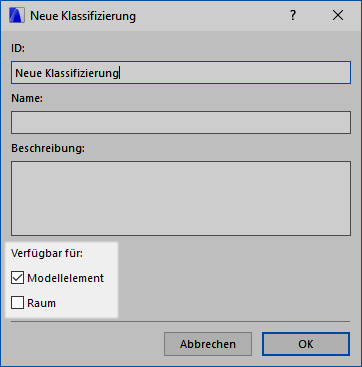Screen dimensions: 362x367
Task: Click the Raum label text
Action: pos(41,303)
